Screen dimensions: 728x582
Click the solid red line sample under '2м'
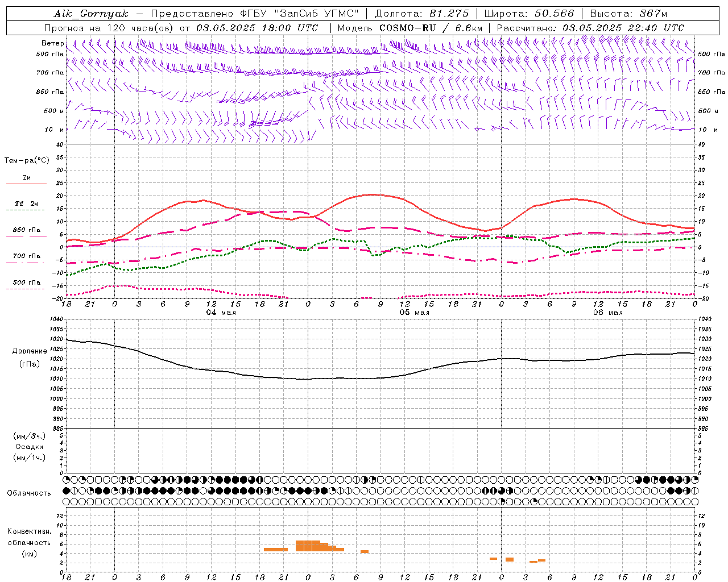click(26, 184)
